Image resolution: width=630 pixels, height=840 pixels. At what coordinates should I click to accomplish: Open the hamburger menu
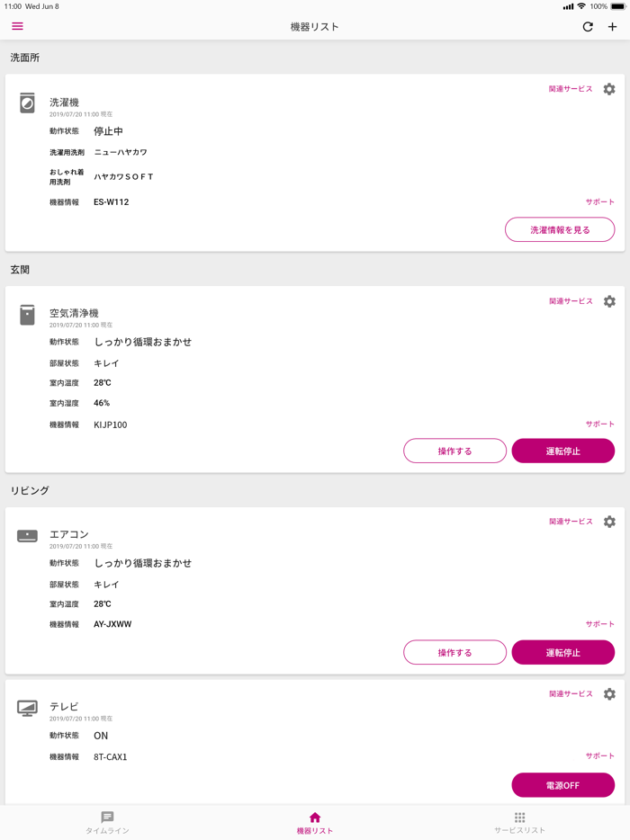click(x=17, y=26)
